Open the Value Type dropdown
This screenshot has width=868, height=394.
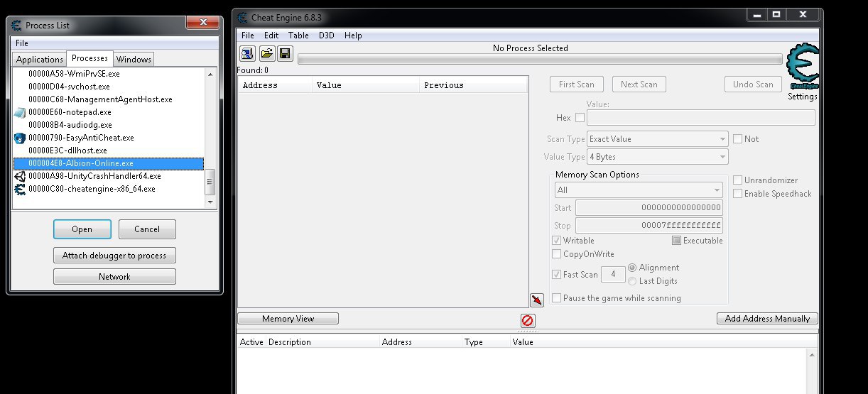point(658,157)
